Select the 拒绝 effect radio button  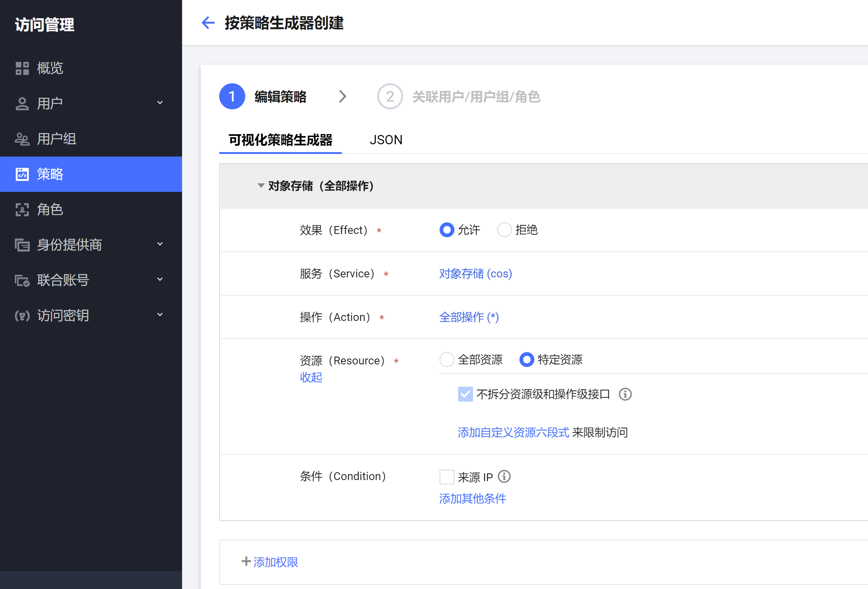(x=504, y=230)
